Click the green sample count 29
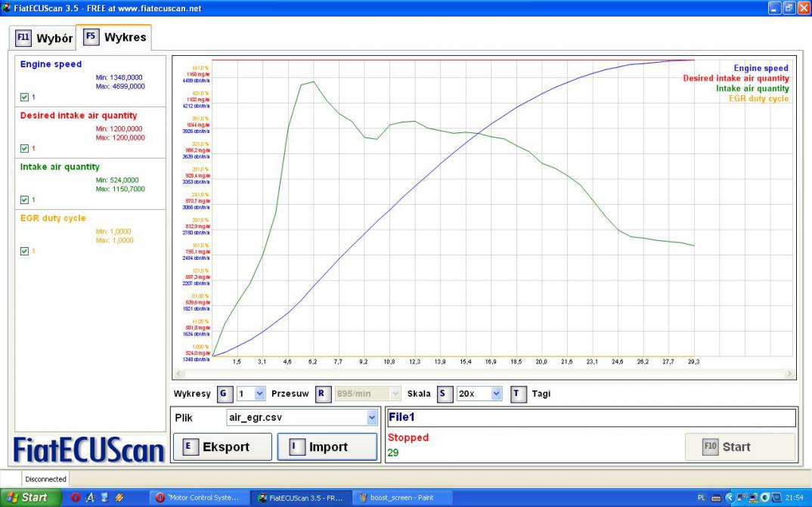The width and height of the screenshot is (812, 507). pyautogui.click(x=393, y=453)
